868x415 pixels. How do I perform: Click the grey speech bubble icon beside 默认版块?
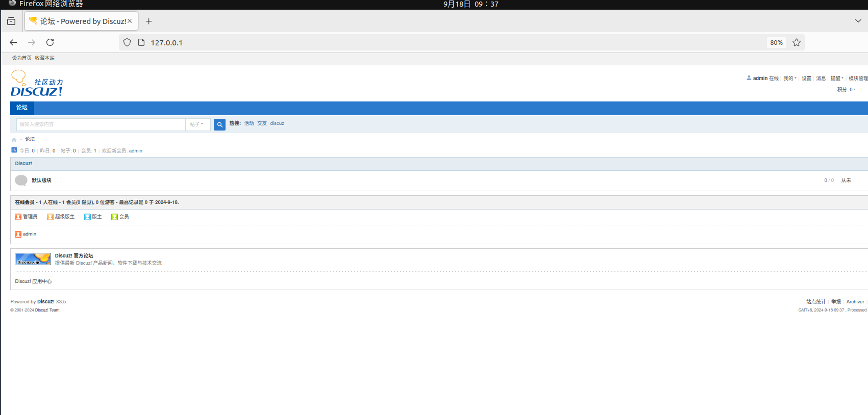click(21, 180)
